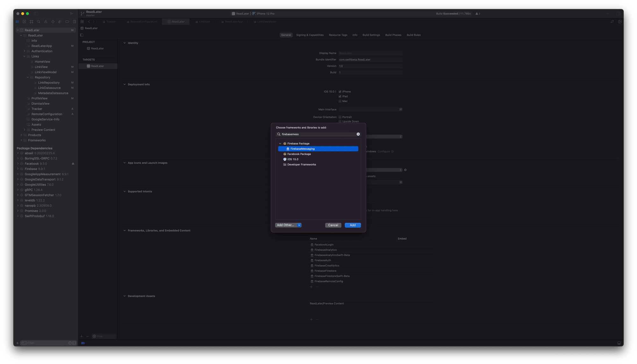637x364 pixels.
Task: Expand the Firebase Package disclosure triangle
Action: [x=280, y=143]
